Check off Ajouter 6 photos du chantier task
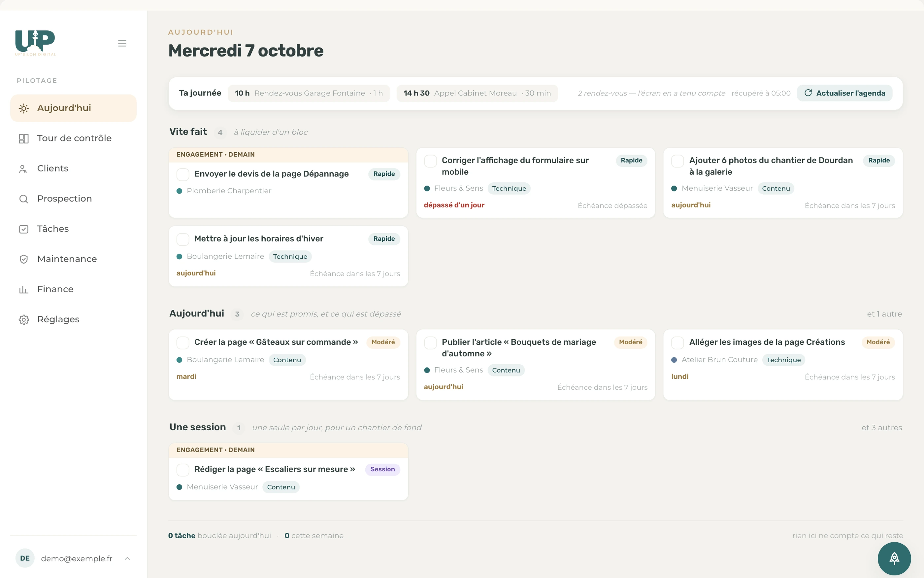This screenshot has height=578, width=924. (678, 161)
